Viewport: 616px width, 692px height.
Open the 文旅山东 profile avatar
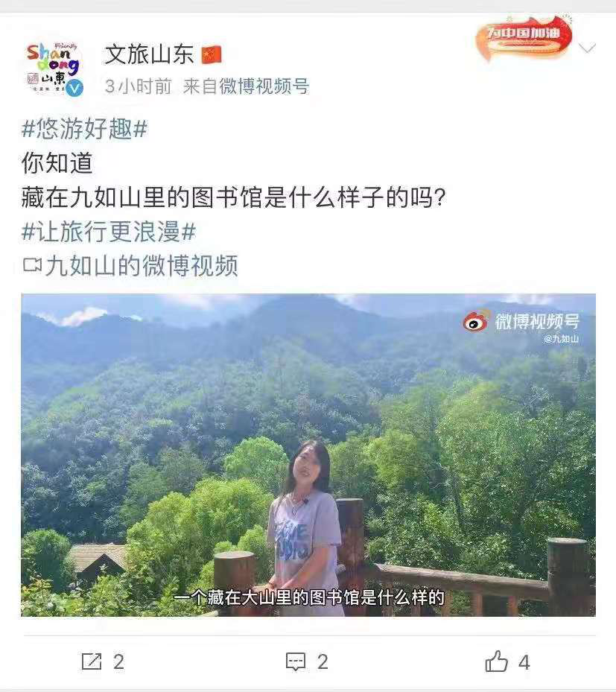[x=54, y=69]
